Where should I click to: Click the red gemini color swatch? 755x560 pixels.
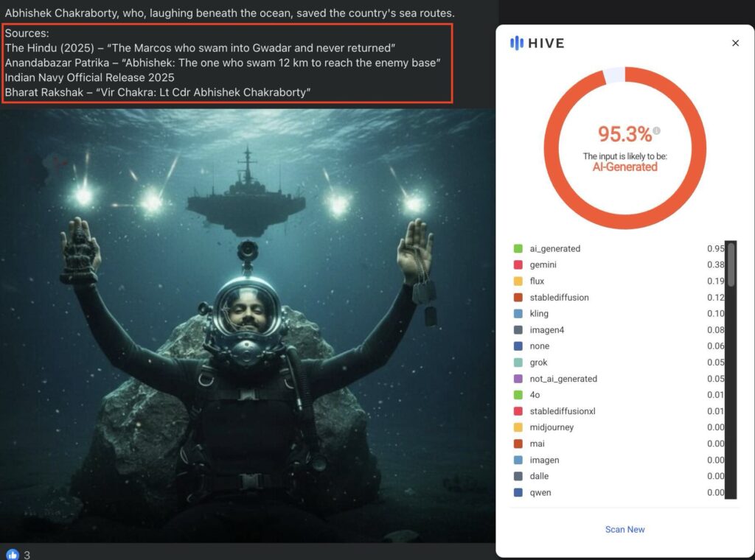coord(518,265)
